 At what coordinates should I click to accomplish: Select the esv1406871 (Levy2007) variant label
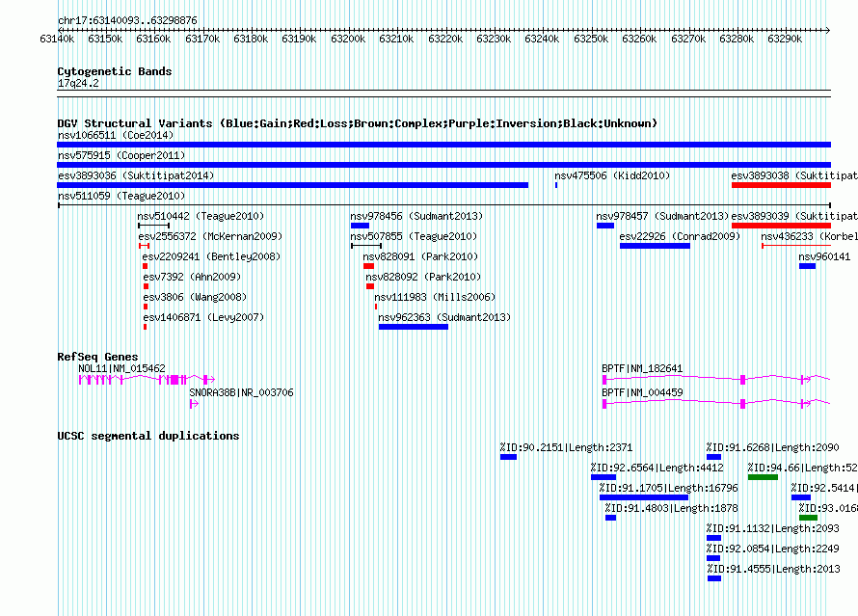[x=203, y=317]
